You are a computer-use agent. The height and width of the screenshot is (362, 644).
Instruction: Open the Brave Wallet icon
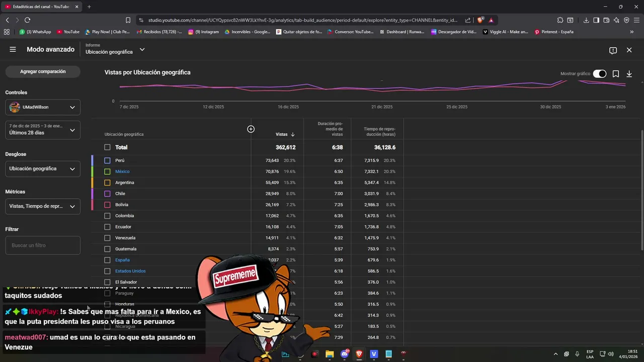606,20
